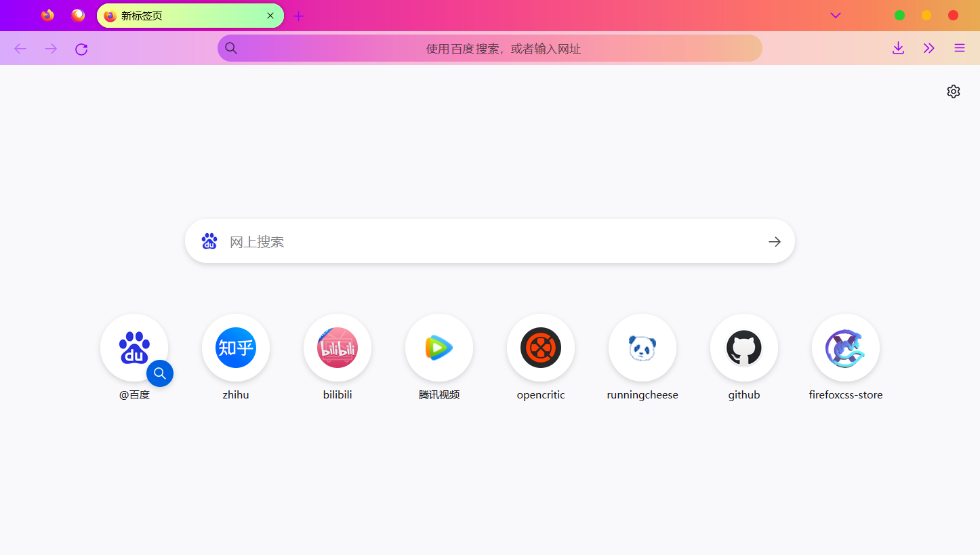Click the bilibili label text
Viewport: 980px width, 555px height.
pos(338,395)
